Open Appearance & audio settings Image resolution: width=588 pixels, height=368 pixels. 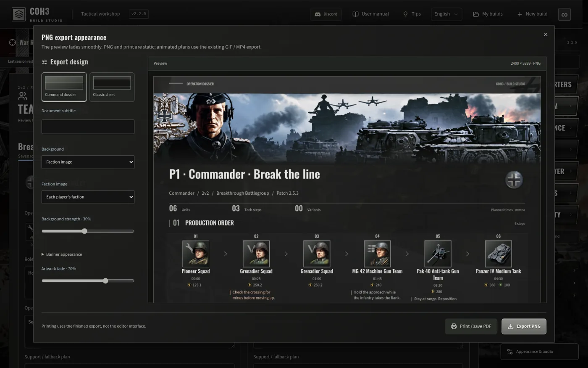[539, 352]
